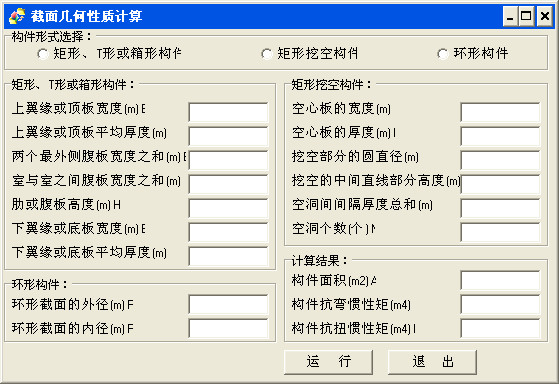Select the 两个最外侧腹板宽度之和 field
Image resolution: width=559 pixels, height=384 pixels.
coord(228,160)
